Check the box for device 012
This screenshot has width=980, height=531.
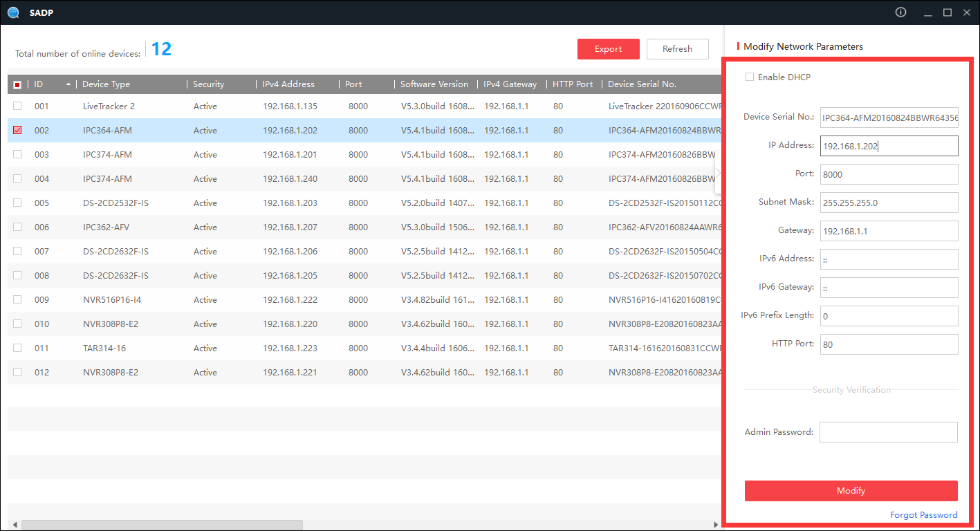coord(17,372)
